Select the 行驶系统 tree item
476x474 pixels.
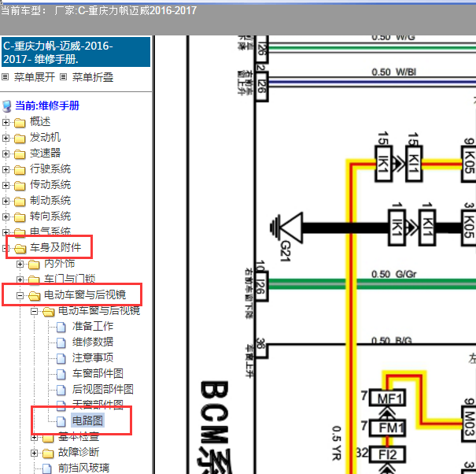pyautogui.click(x=50, y=169)
